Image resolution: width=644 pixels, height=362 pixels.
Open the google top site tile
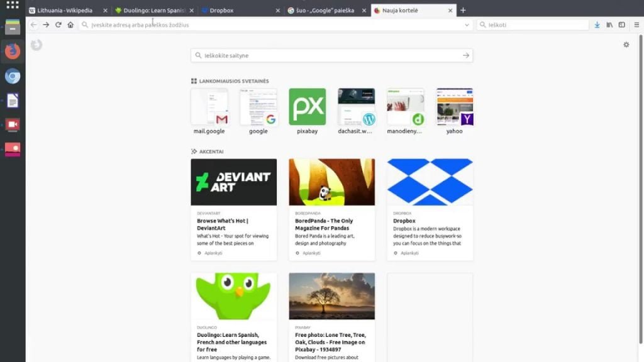point(258,107)
